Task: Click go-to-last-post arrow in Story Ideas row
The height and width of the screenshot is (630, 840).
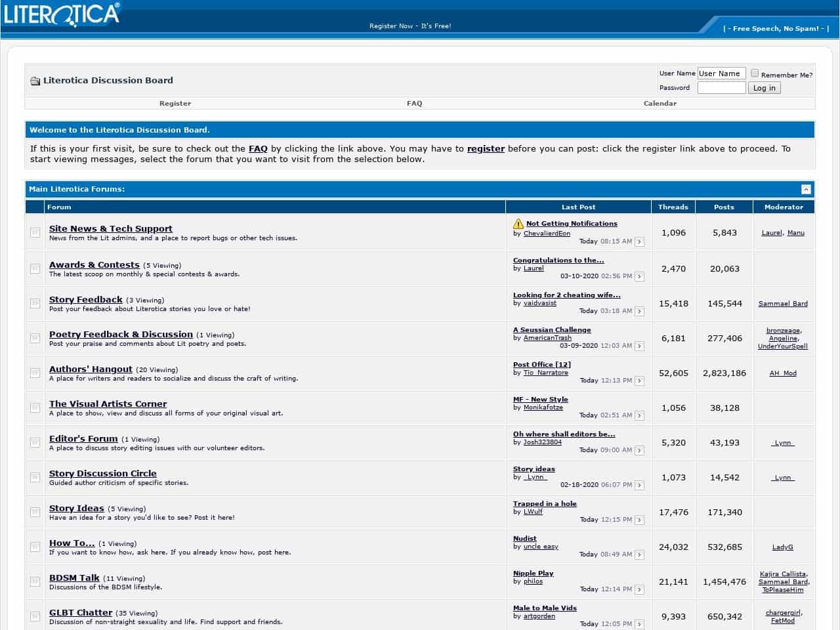Action: point(639,520)
